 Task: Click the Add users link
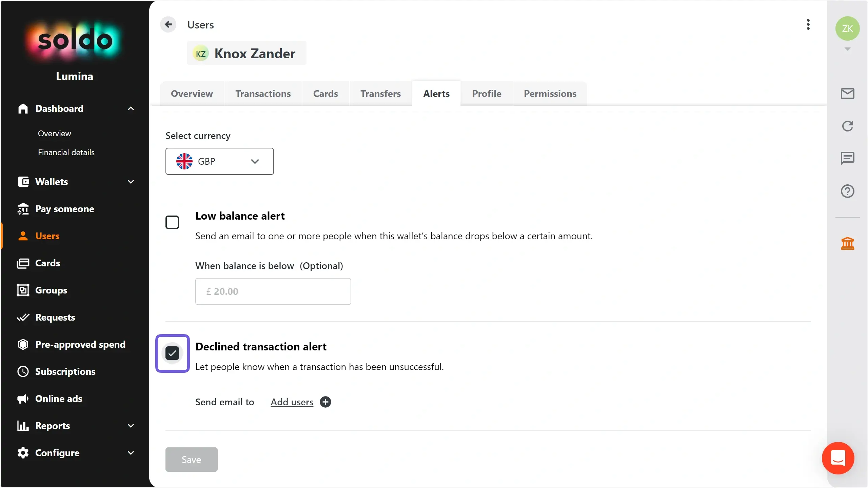click(x=292, y=402)
